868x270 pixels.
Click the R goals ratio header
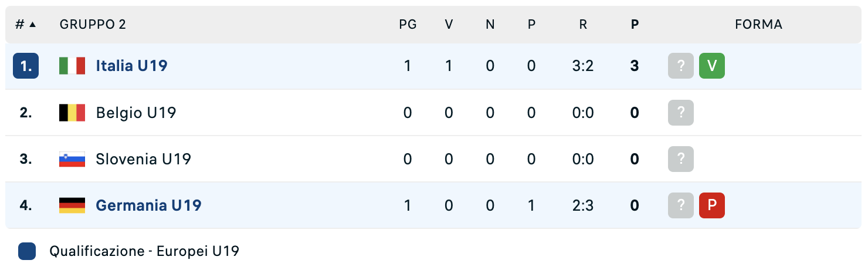(583, 25)
